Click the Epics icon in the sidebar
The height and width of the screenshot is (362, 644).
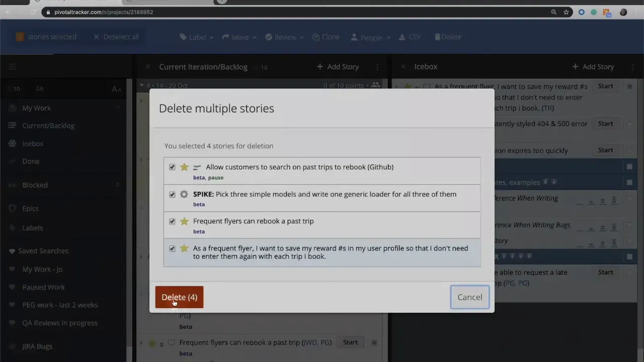[x=12, y=208]
